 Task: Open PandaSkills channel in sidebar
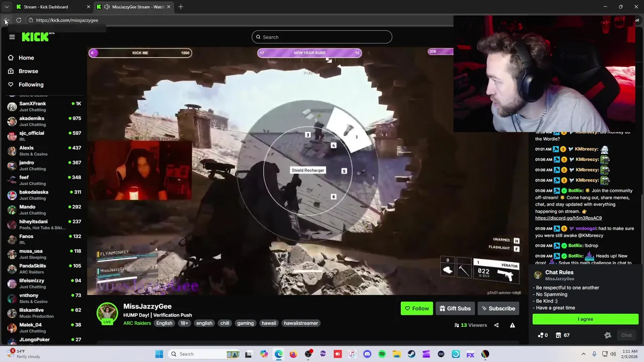[x=44, y=268]
